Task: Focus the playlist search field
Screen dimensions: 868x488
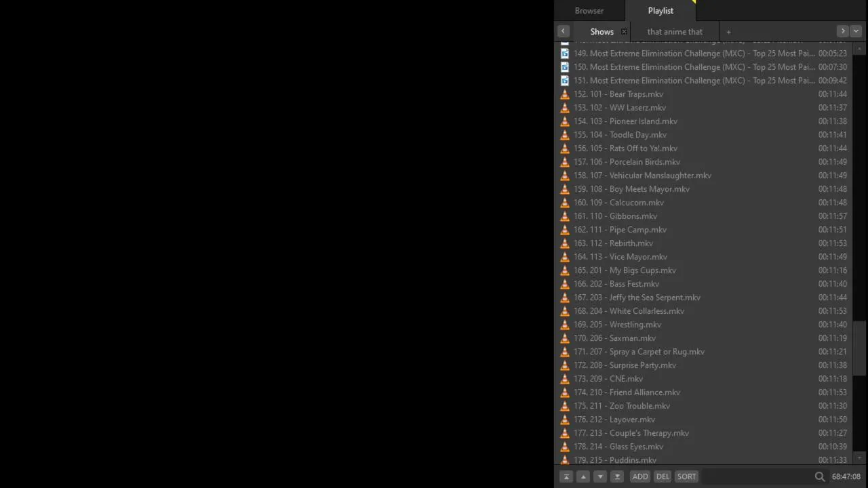Action: pyautogui.click(x=756, y=476)
